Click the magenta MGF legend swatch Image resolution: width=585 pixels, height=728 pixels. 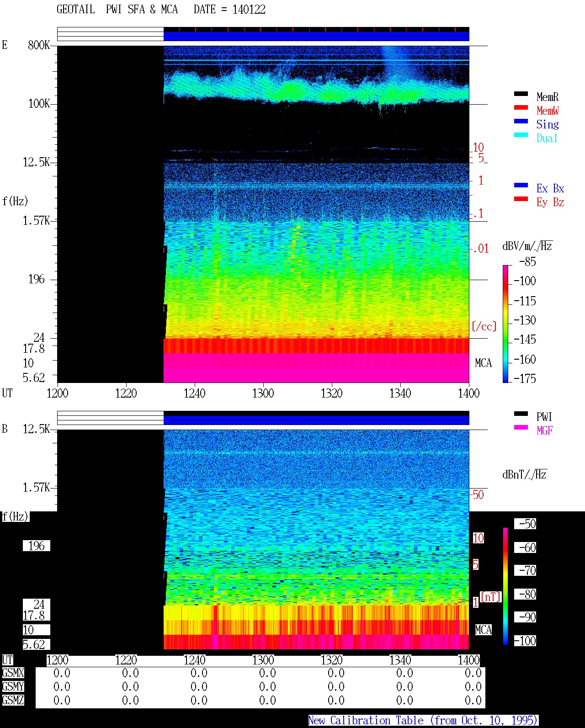point(521,427)
